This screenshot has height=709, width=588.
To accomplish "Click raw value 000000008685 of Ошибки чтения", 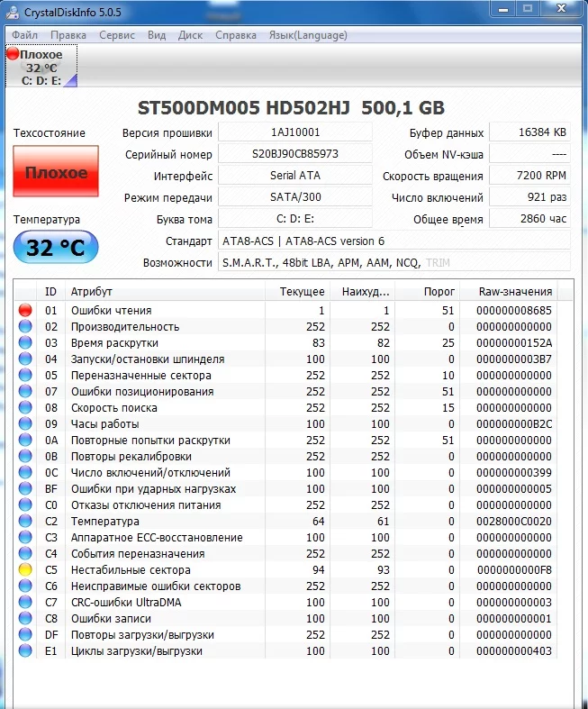I will (514, 310).
